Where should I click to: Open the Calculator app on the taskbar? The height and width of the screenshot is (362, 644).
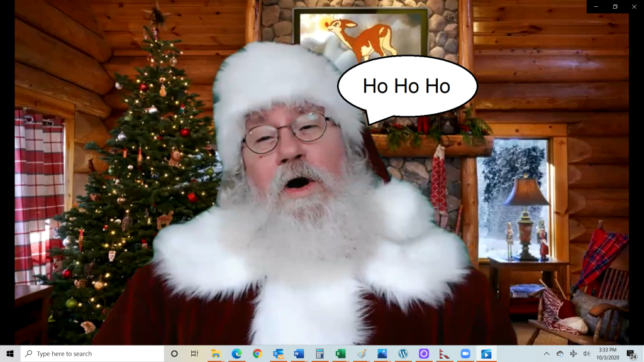coord(319,354)
